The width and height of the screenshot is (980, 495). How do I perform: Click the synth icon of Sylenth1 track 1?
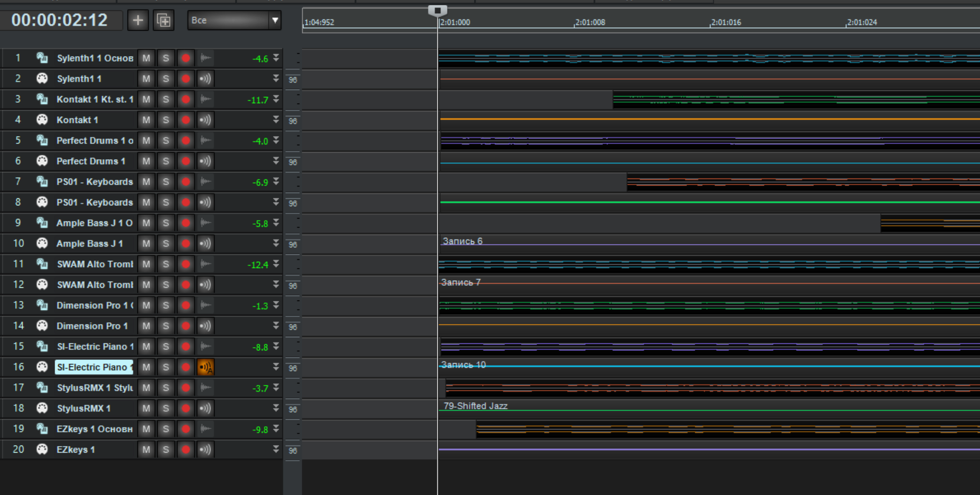(x=42, y=58)
